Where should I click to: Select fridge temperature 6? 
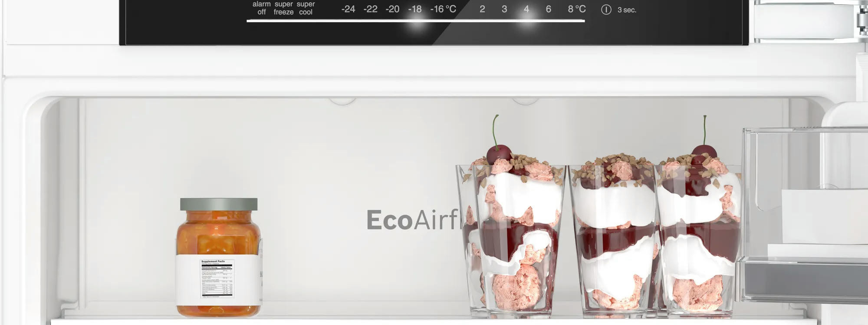click(549, 9)
